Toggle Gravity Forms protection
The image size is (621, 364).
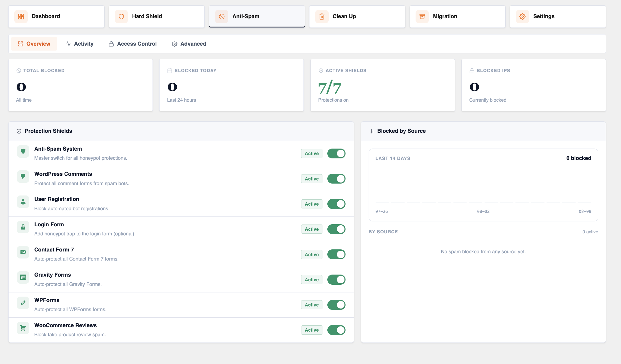[x=336, y=279]
